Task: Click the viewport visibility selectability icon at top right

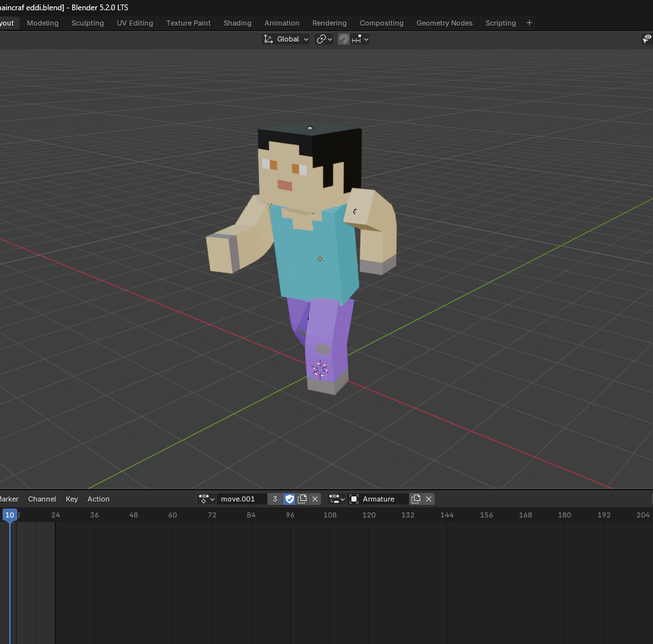Action: 647,39
